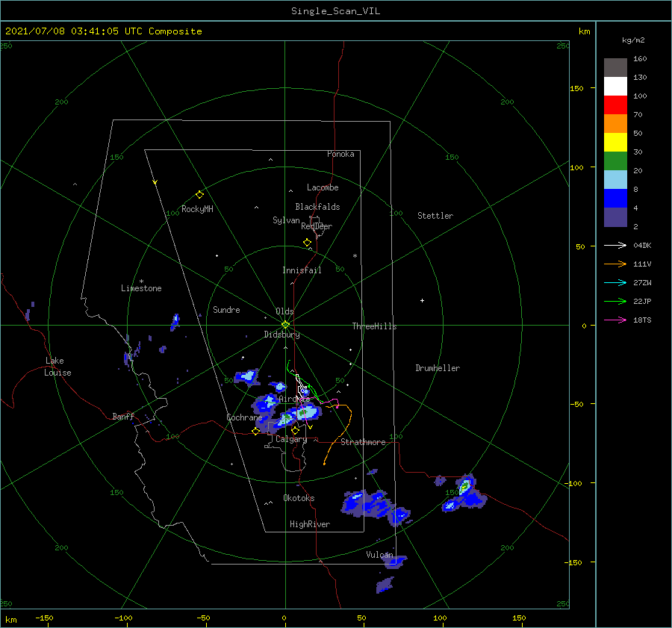Image resolution: width=672 pixels, height=628 pixels.
Task: Select the blue 8 color swatch
Action: pos(615,198)
